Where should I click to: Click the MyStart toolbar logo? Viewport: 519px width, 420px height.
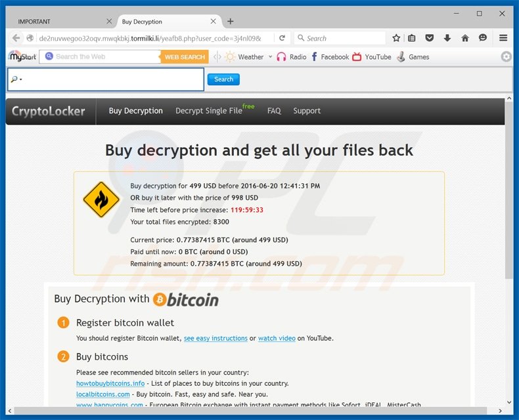point(22,56)
